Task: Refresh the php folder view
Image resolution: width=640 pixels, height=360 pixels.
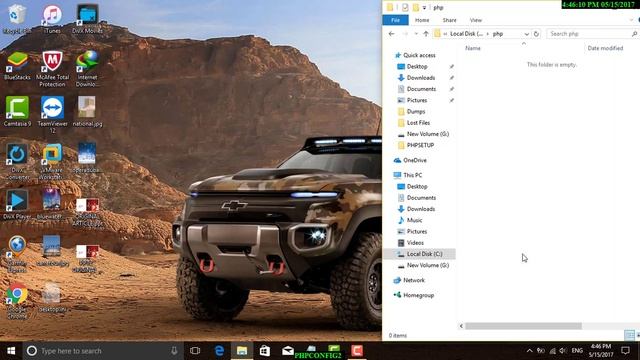Action: point(536,34)
